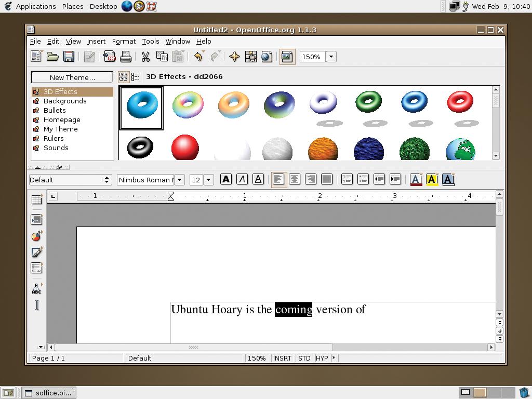The image size is (532, 399).
Task: Toggle bulleted list
Action: [363, 179]
